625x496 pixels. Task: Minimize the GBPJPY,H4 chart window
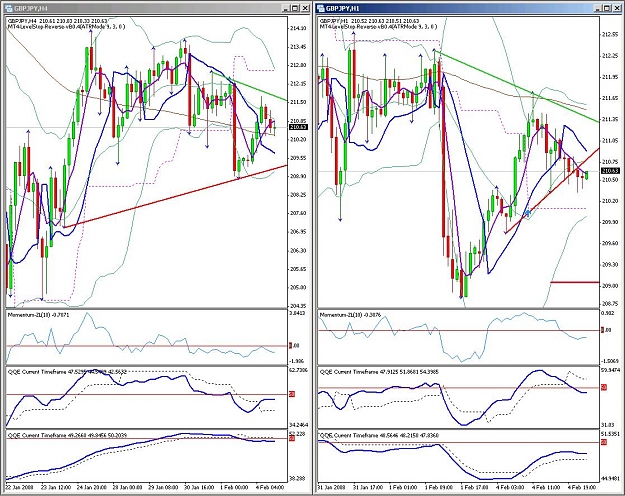point(286,8)
